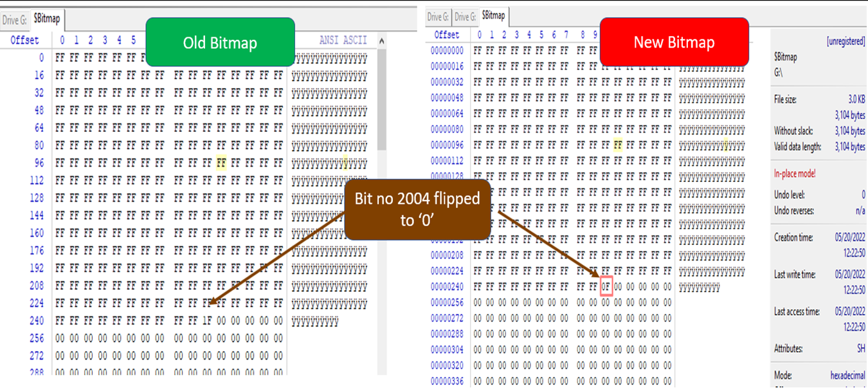Viewport: 868px width, 391px height.
Task: Click the red New Bitmap label
Action: click(674, 42)
